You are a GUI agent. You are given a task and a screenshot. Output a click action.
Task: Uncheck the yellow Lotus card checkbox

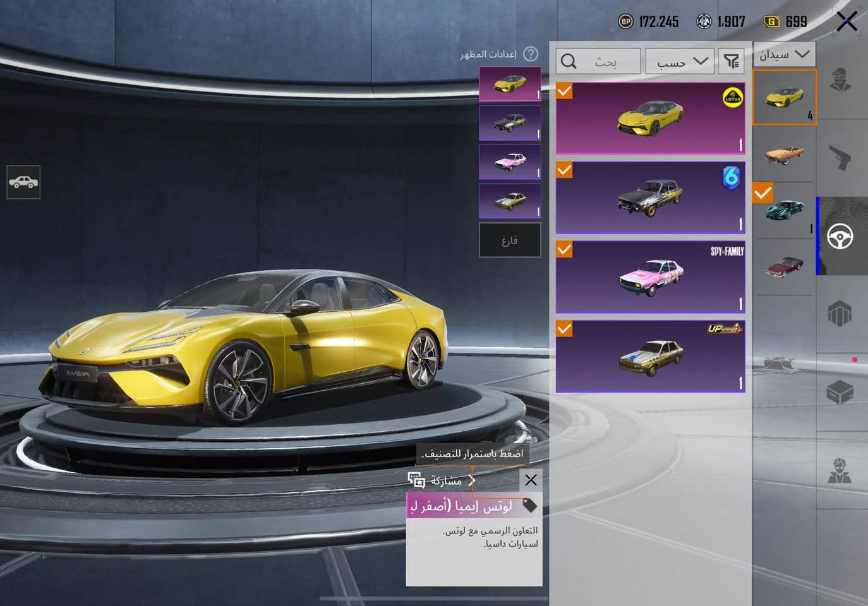564,92
